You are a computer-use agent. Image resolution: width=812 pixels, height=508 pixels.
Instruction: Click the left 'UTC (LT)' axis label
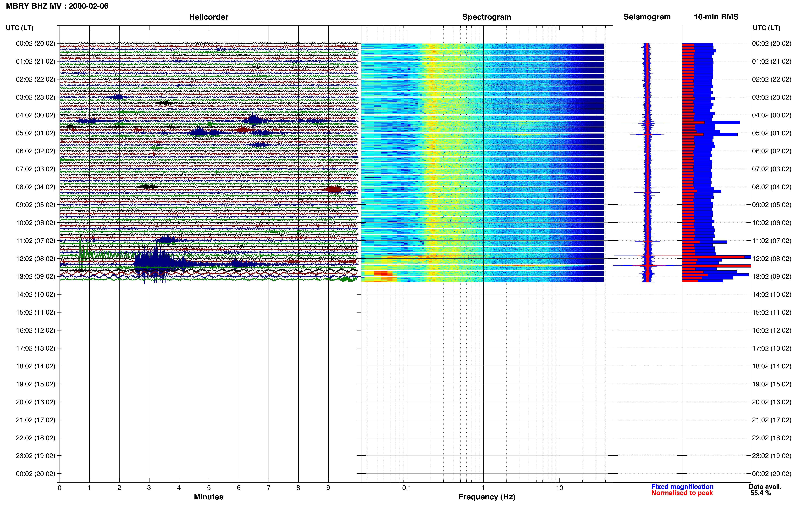click(19, 28)
